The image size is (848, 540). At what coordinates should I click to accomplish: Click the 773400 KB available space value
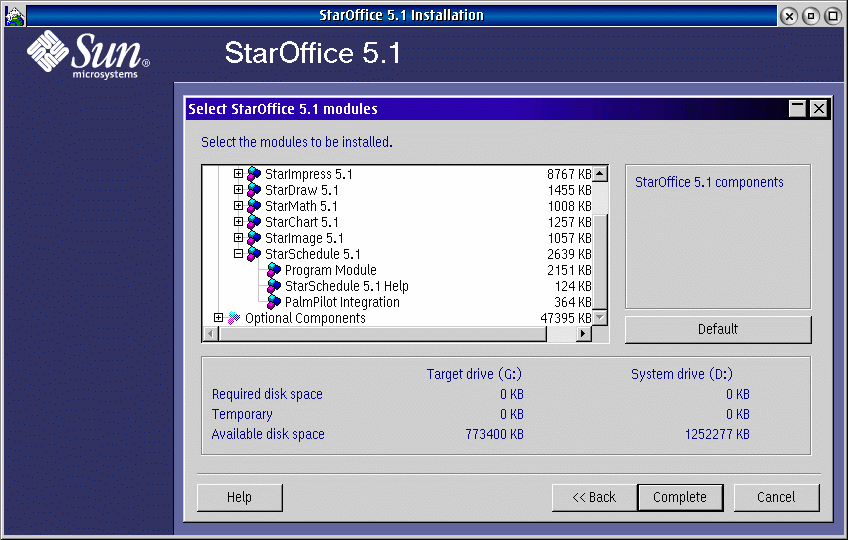pos(494,434)
